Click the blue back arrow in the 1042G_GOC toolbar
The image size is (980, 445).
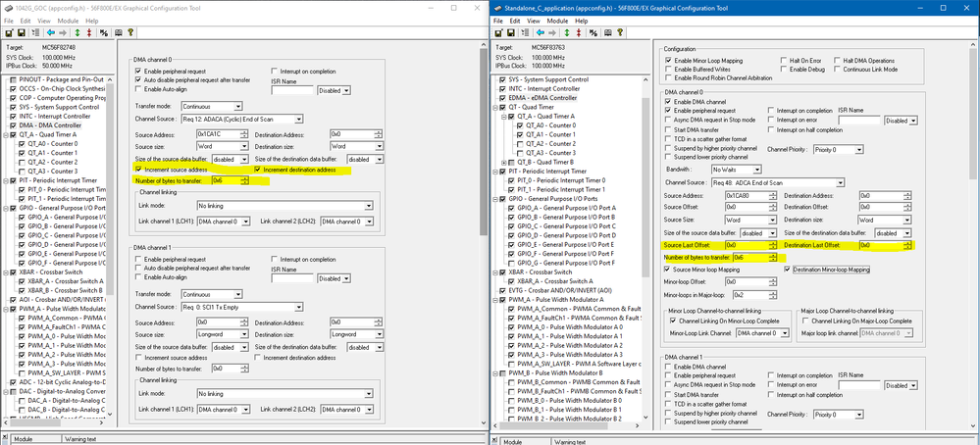[x=51, y=31]
